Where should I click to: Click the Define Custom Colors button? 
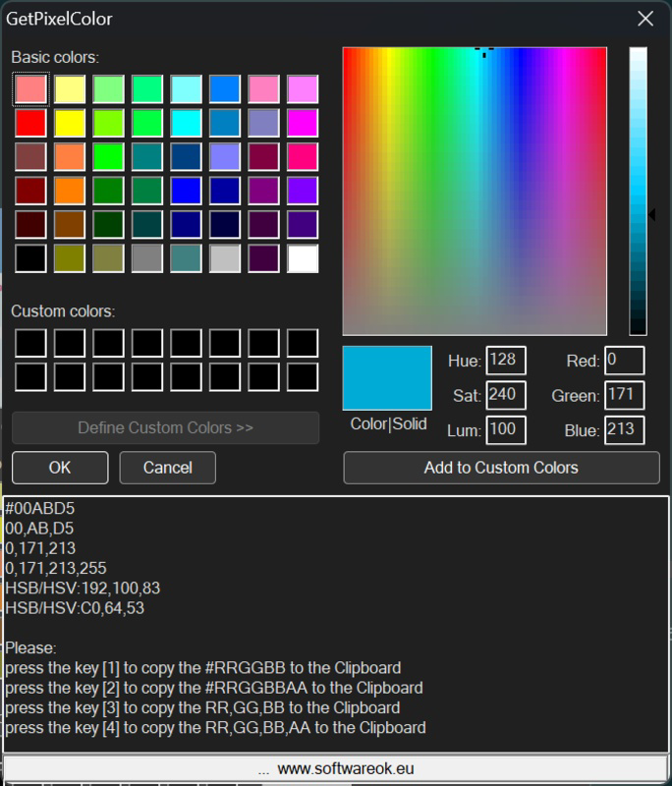click(x=165, y=427)
